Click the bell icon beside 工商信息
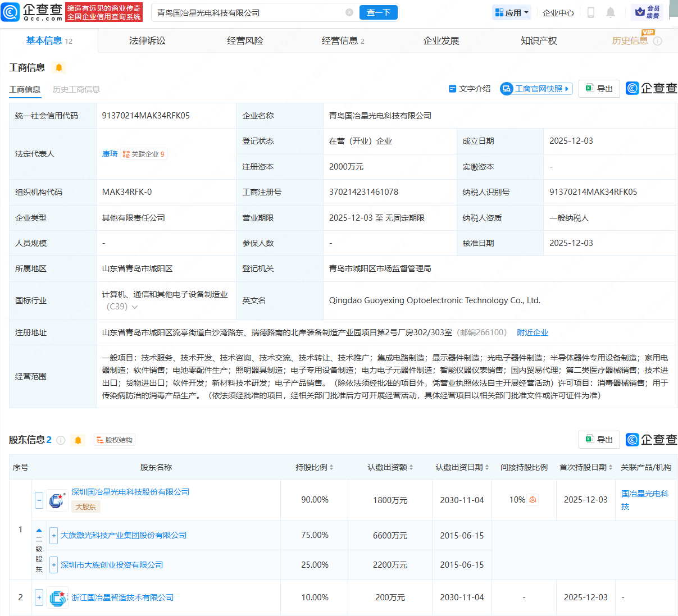678x616 pixels. click(59, 68)
